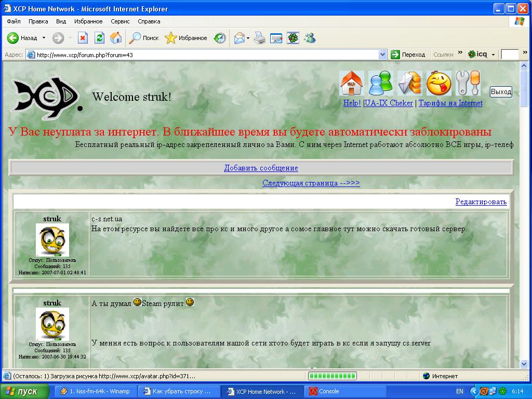
Task: Open the settings wrench and screwdriver icon
Action: pos(468,83)
